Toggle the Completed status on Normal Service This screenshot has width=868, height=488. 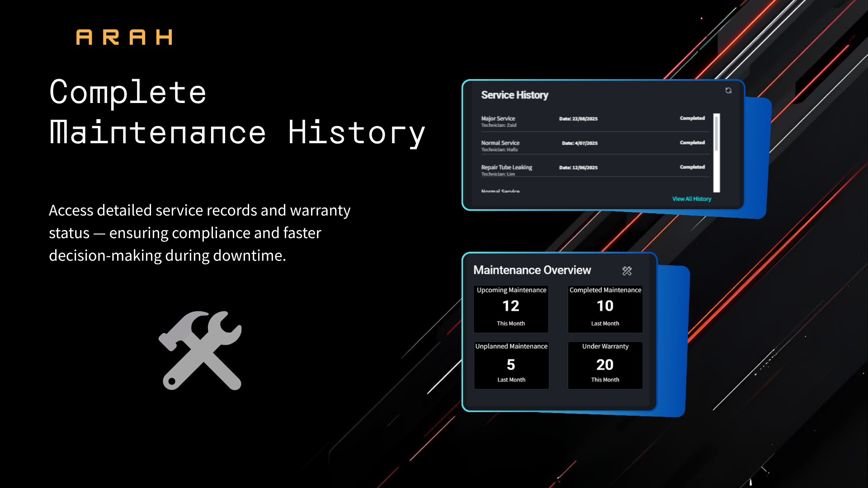point(692,142)
